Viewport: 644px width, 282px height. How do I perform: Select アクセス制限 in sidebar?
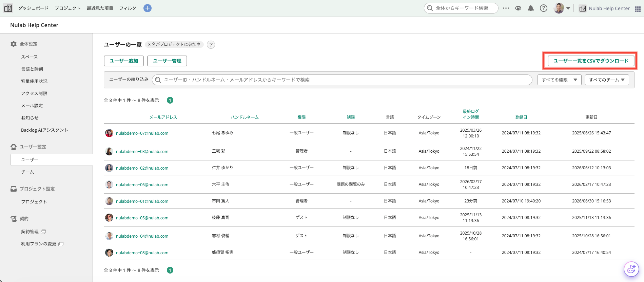[34, 93]
